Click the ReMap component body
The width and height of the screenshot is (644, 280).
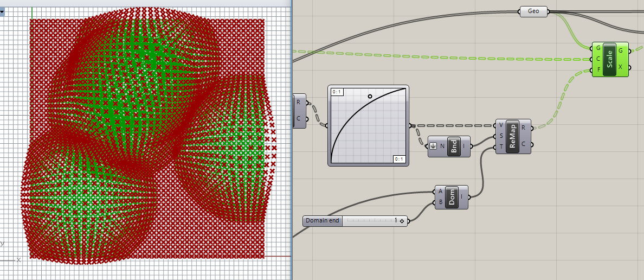pyautogui.click(x=513, y=136)
